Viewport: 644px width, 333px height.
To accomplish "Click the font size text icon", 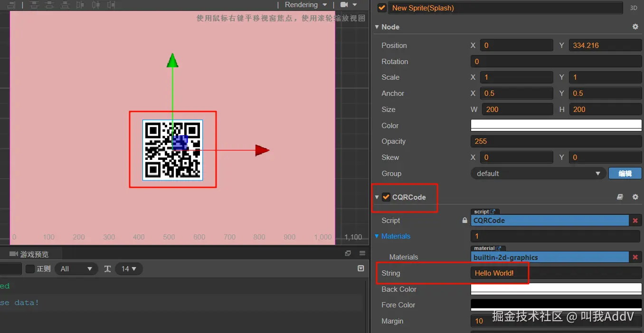I will pyautogui.click(x=107, y=269).
